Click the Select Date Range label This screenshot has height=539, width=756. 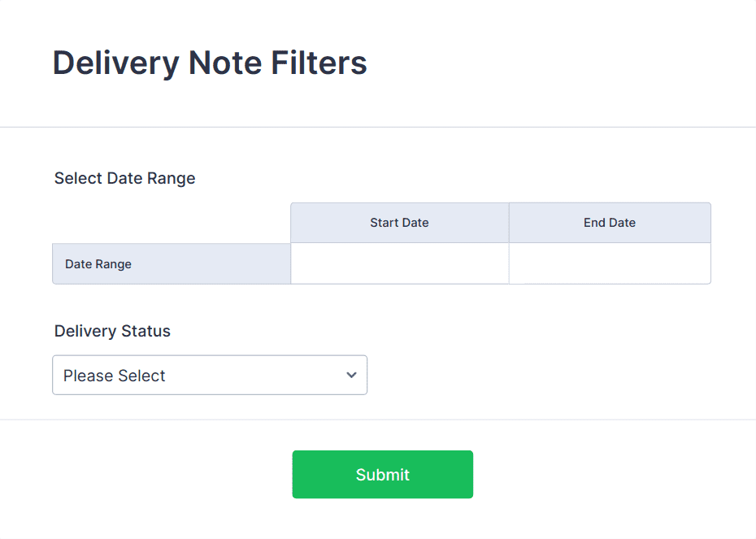pos(124,178)
